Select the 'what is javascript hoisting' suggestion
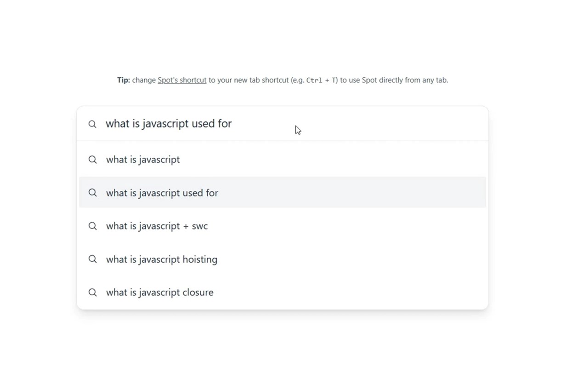This screenshot has width=588, height=368. [162, 259]
